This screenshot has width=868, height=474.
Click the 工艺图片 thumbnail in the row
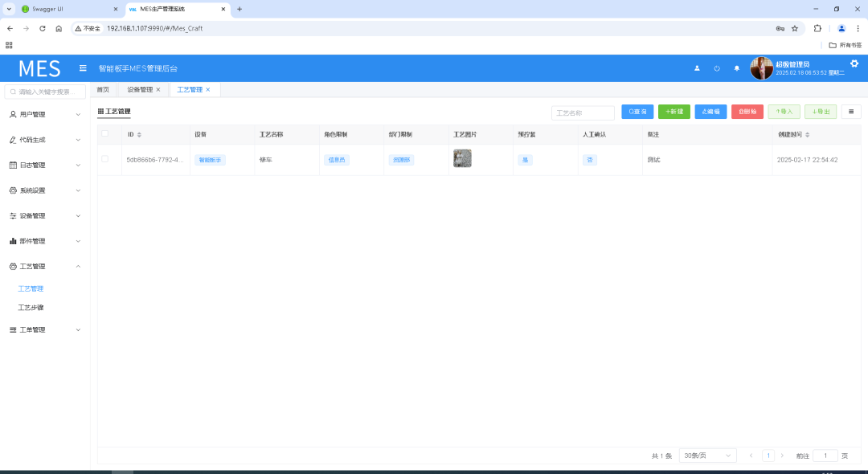click(x=462, y=159)
